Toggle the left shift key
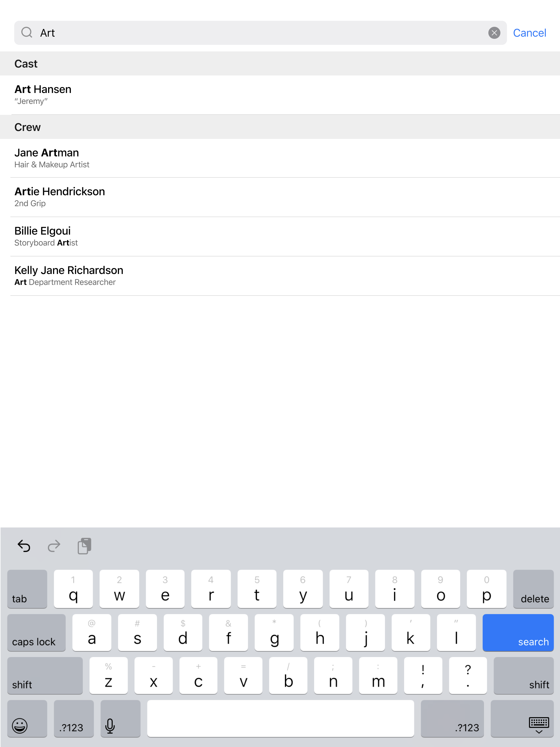 (45, 675)
